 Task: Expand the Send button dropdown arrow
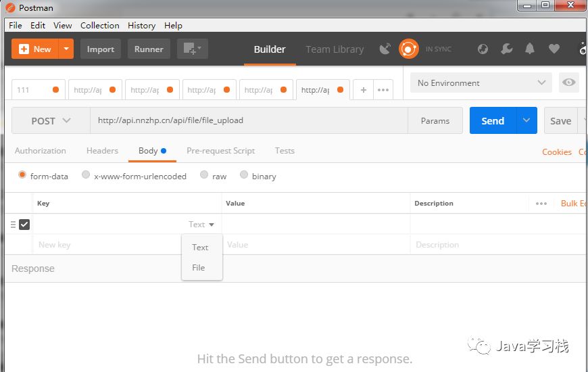click(x=526, y=120)
